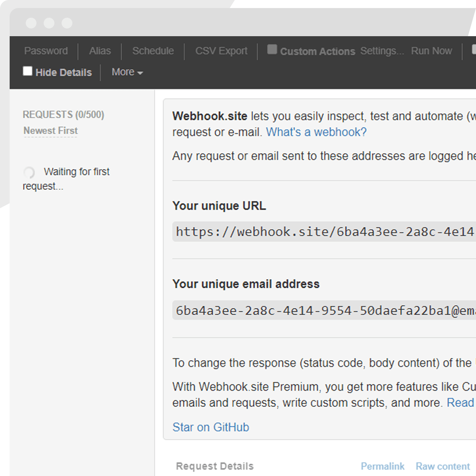
Task: Click the loading spinner beside Waiting for first request
Action: 29,172
